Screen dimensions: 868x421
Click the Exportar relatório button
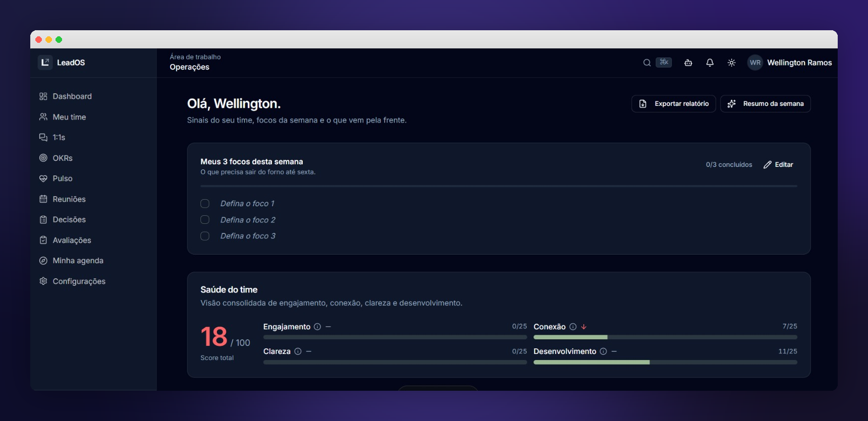click(674, 104)
